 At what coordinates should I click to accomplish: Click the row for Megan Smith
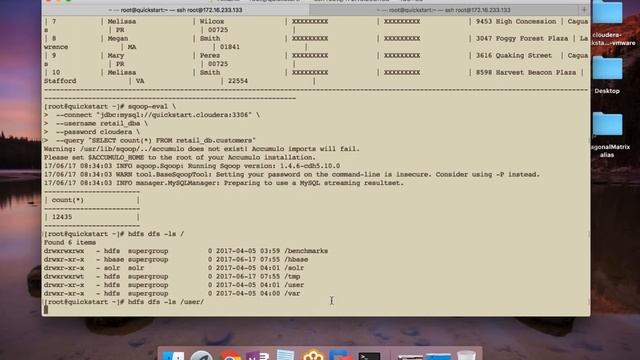click(x=316, y=38)
